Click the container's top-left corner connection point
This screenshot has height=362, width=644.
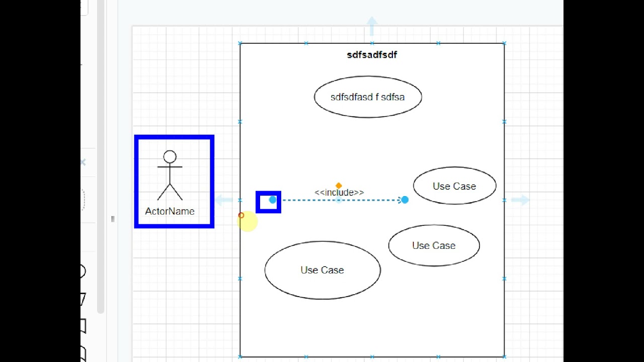tap(240, 43)
